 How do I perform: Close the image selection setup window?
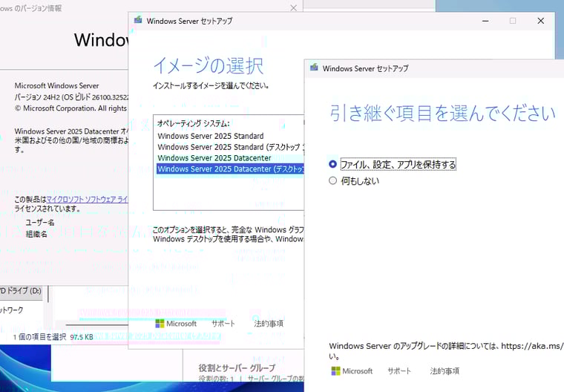pos(540,21)
